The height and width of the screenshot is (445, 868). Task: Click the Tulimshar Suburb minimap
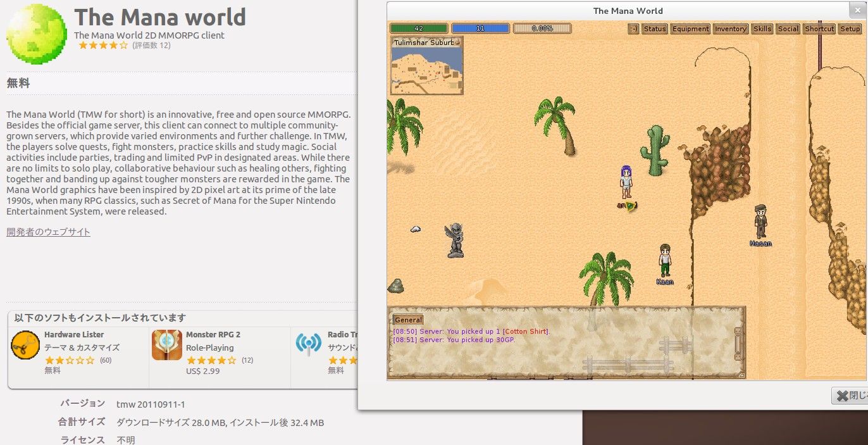pos(427,65)
